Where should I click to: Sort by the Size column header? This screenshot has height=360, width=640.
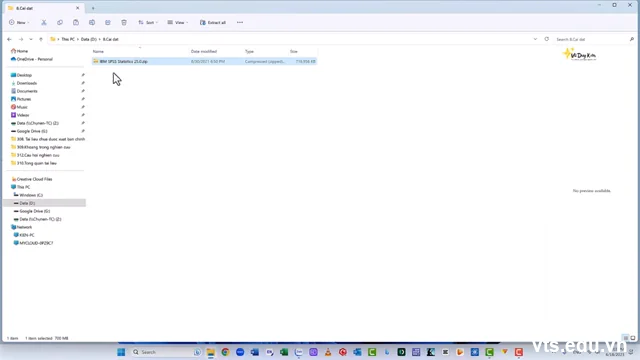tap(294, 51)
